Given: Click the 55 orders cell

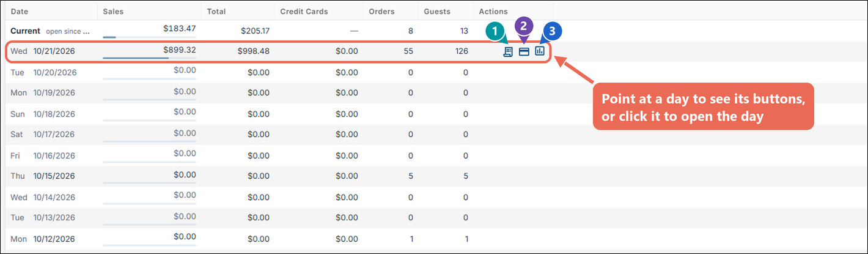Looking at the screenshot, I should click(x=408, y=51).
